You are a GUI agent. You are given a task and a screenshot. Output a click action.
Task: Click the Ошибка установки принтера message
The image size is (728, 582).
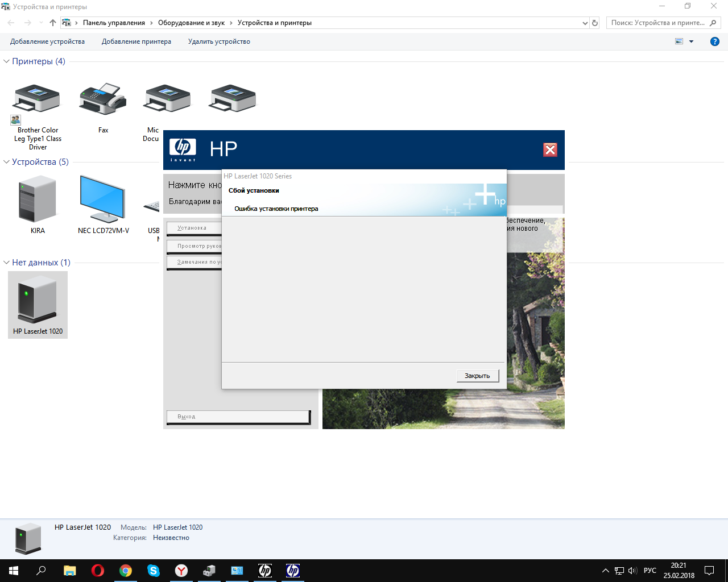pyautogui.click(x=276, y=209)
